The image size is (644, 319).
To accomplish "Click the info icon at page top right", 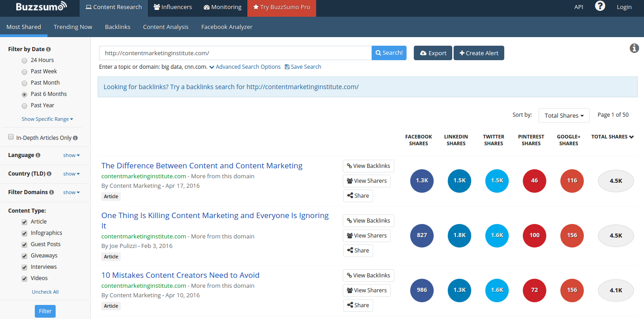I will (635, 48).
